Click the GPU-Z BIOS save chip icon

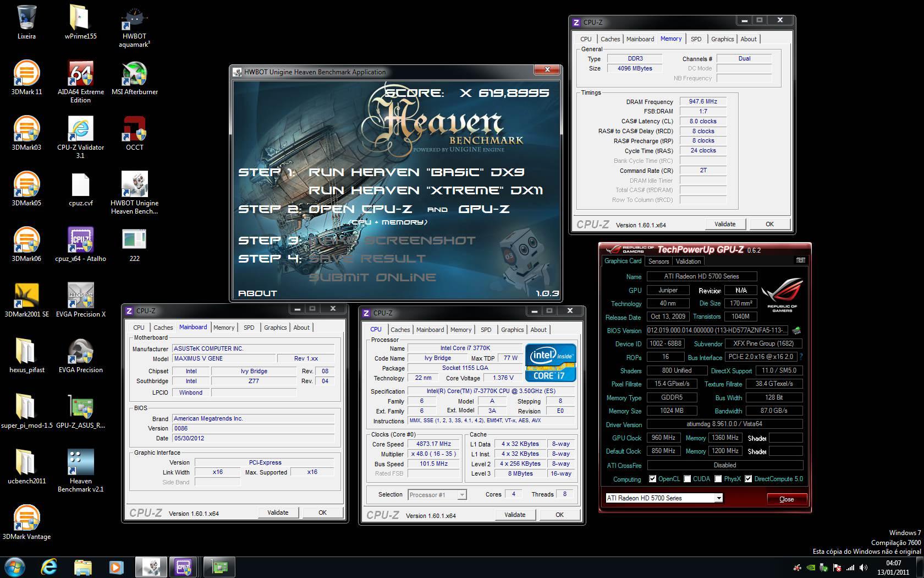[x=796, y=330]
